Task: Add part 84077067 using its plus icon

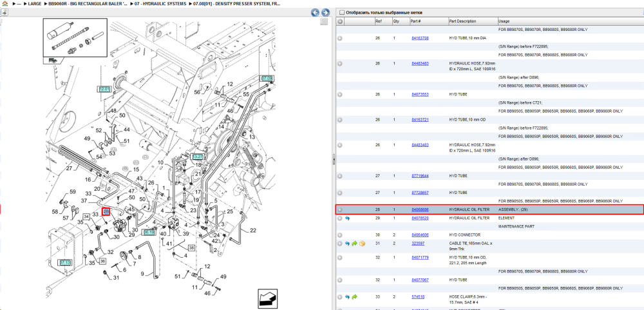Action: click(x=340, y=280)
